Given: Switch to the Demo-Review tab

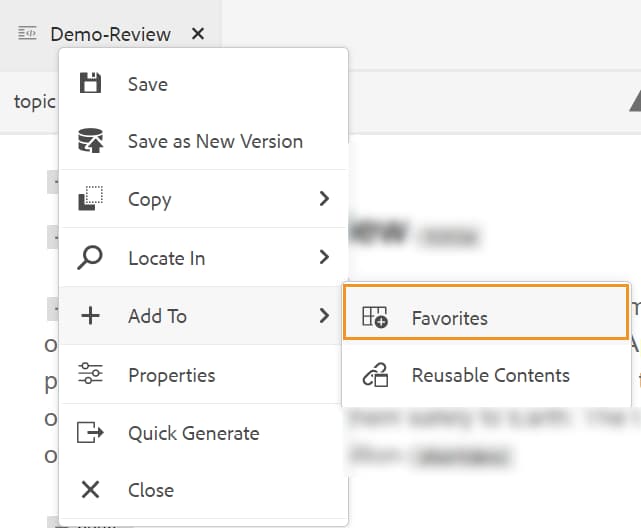Looking at the screenshot, I should point(110,34).
